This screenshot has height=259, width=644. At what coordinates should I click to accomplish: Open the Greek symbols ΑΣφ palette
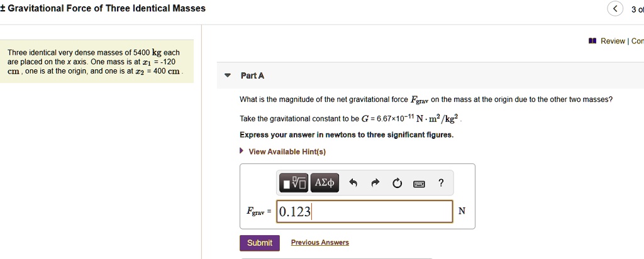pos(325,183)
